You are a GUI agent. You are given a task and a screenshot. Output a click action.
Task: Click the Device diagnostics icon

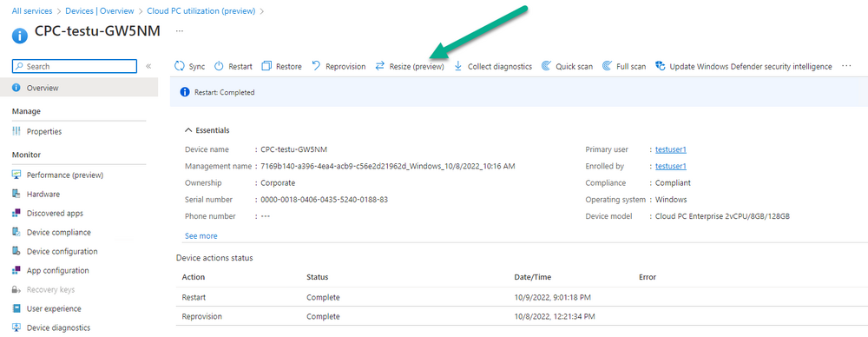(x=16, y=327)
